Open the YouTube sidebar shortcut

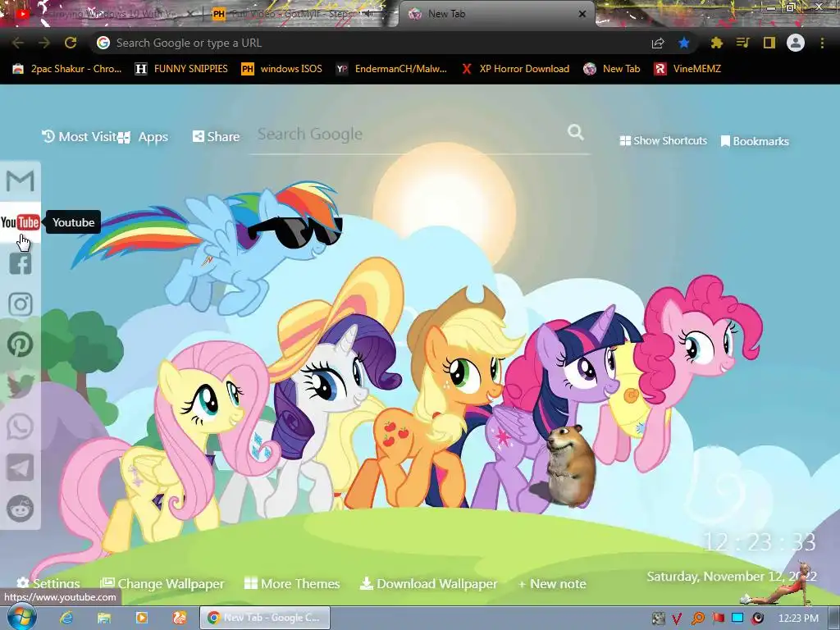21,221
